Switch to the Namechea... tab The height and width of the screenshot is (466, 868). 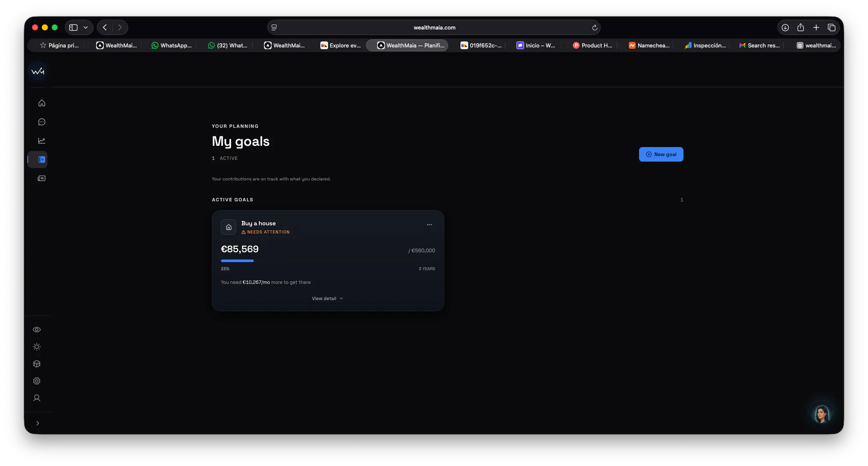pyautogui.click(x=649, y=45)
